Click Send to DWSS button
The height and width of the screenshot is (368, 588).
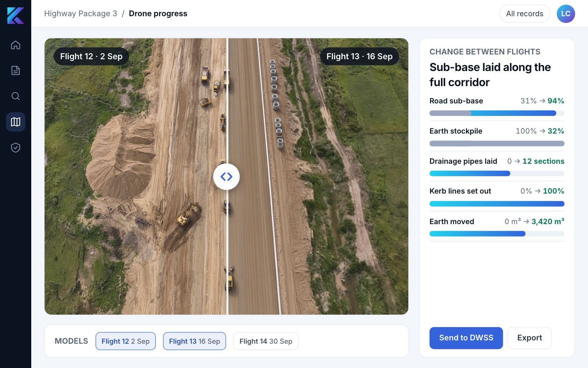point(466,338)
